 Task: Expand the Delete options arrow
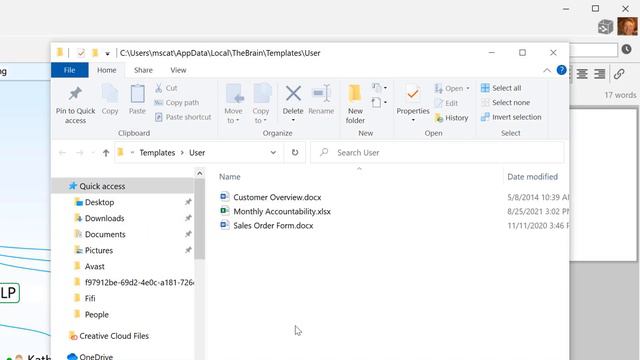[x=293, y=120]
